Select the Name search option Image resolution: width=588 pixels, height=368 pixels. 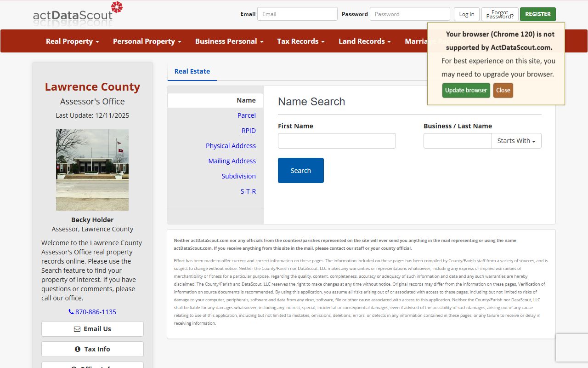tap(215, 100)
